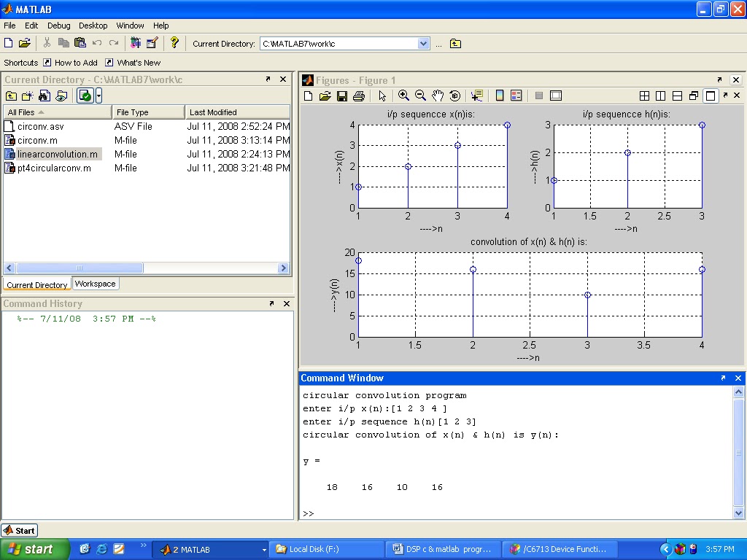Open File menu
The height and width of the screenshot is (560, 747).
coord(9,26)
